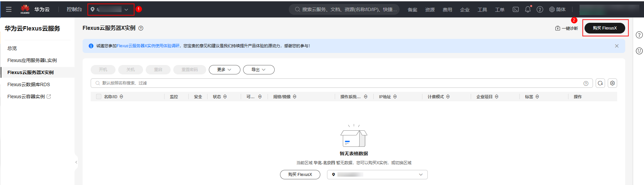Open the 工单 menu
The width and height of the screenshot is (644, 185).
click(500, 10)
